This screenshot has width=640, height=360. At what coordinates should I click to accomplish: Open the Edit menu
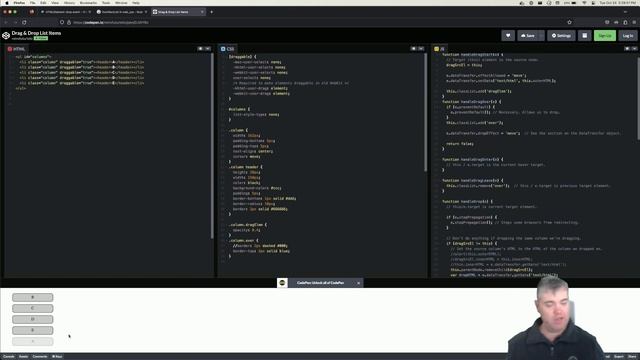point(43,3)
